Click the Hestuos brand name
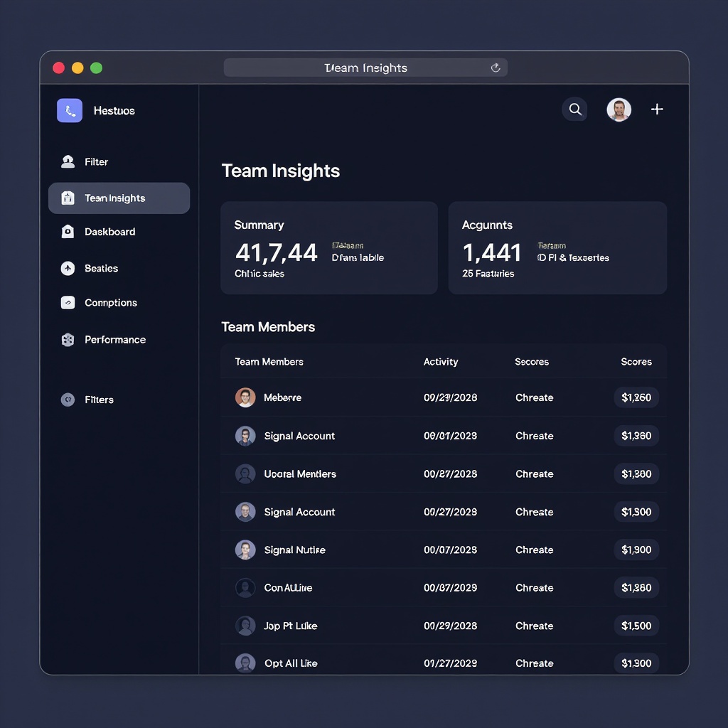Screen dimensions: 728x728 coord(114,110)
